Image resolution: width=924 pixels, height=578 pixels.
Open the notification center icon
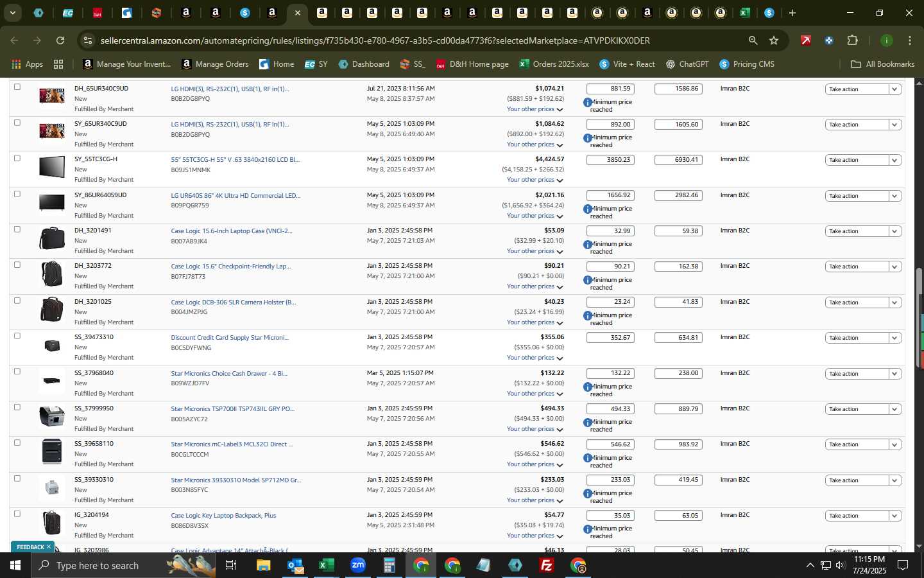[x=903, y=565]
